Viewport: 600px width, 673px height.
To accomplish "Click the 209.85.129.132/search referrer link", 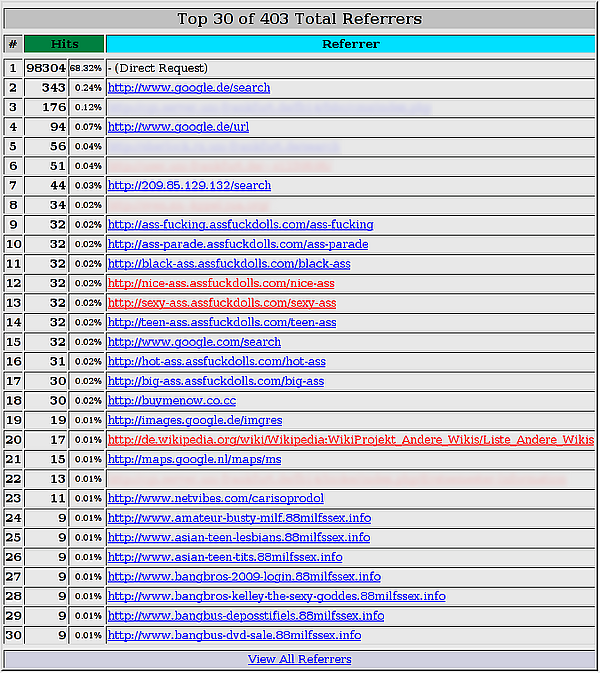I will tap(189, 185).
